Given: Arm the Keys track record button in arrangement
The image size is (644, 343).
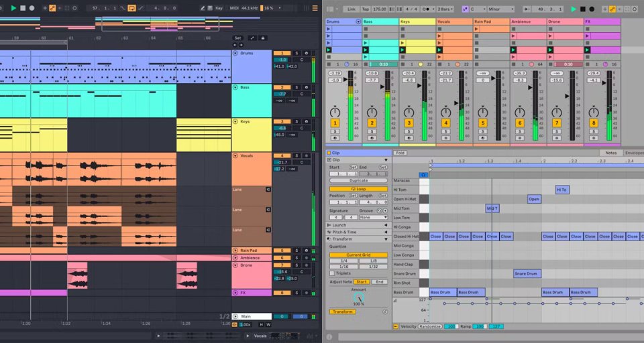Looking at the screenshot, I should (306, 121).
